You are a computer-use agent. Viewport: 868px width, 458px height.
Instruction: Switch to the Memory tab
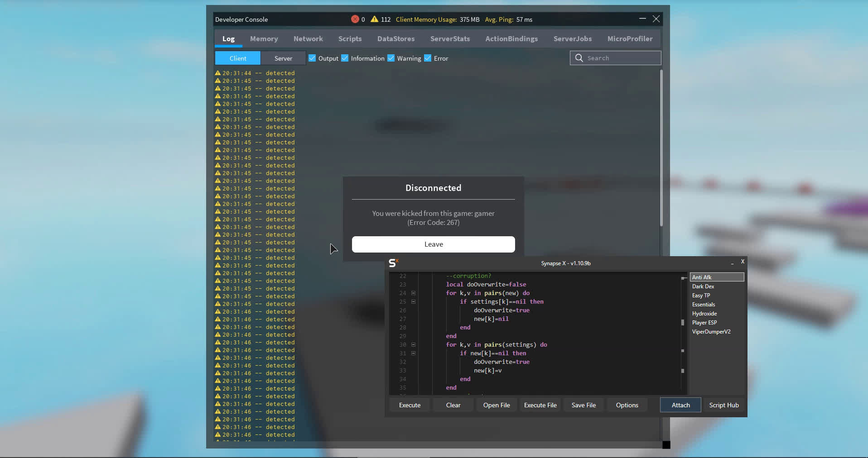pyautogui.click(x=264, y=39)
